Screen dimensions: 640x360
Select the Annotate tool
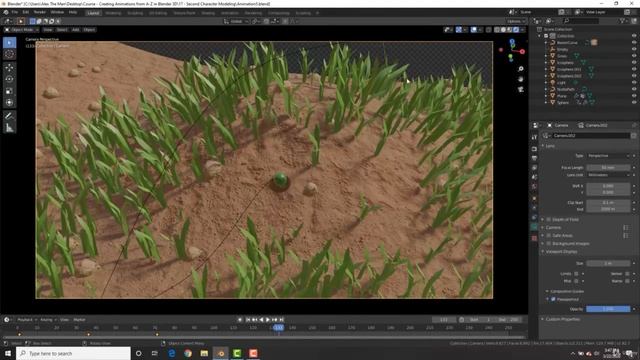pos(9,116)
